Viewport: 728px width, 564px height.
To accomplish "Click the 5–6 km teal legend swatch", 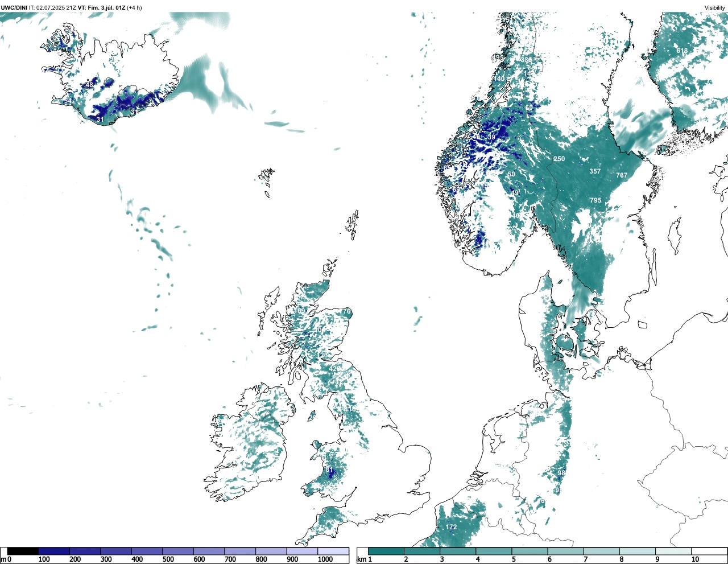I will coord(530,551).
